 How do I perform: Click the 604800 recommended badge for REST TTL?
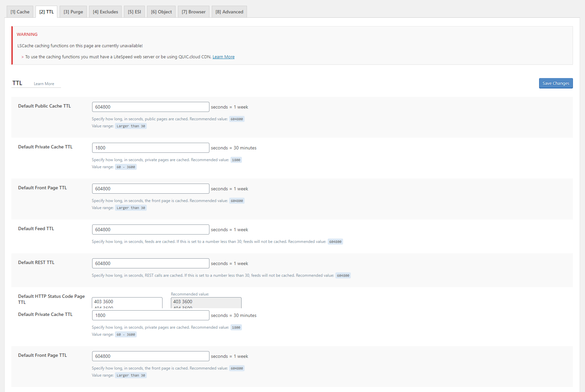343,276
